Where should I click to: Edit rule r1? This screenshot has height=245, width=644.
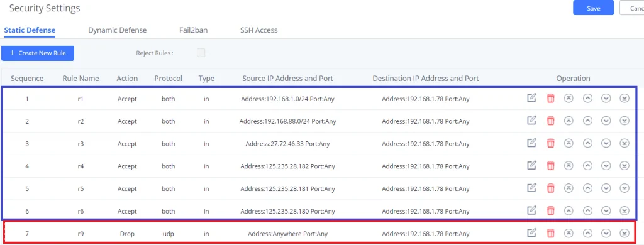click(531, 99)
